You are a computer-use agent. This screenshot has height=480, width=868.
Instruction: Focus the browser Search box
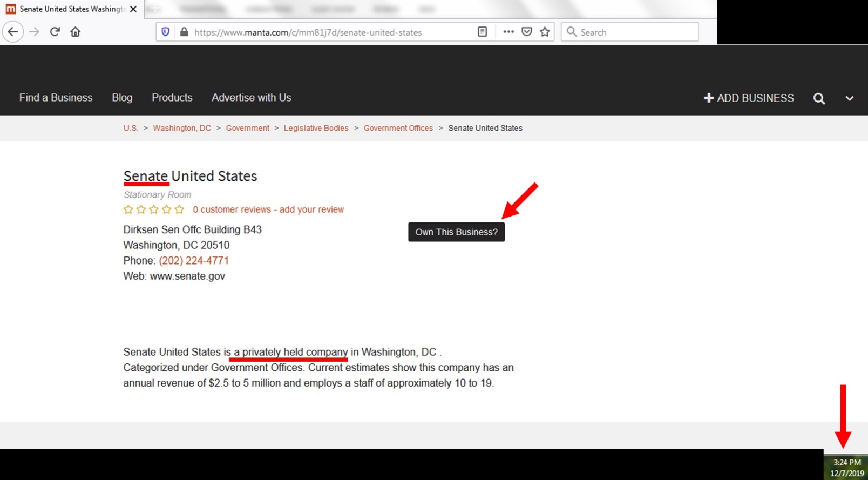tap(629, 32)
